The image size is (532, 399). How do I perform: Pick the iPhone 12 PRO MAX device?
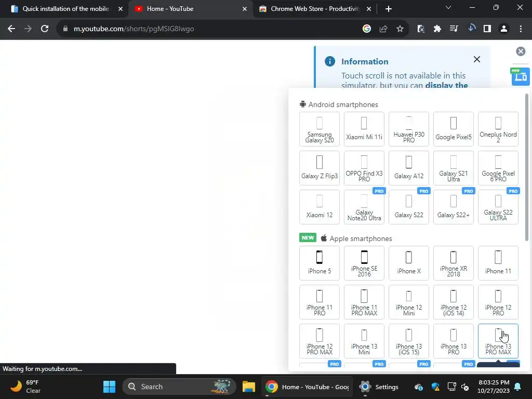320,341
